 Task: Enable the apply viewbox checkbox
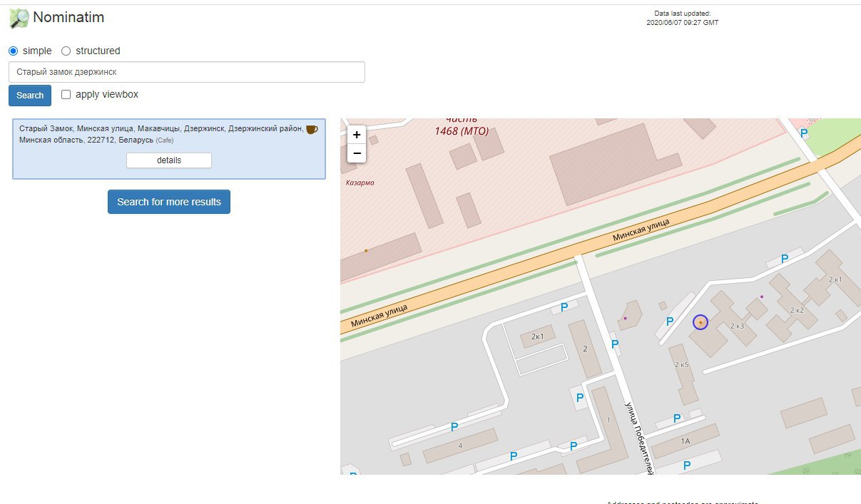coord(66,94)
